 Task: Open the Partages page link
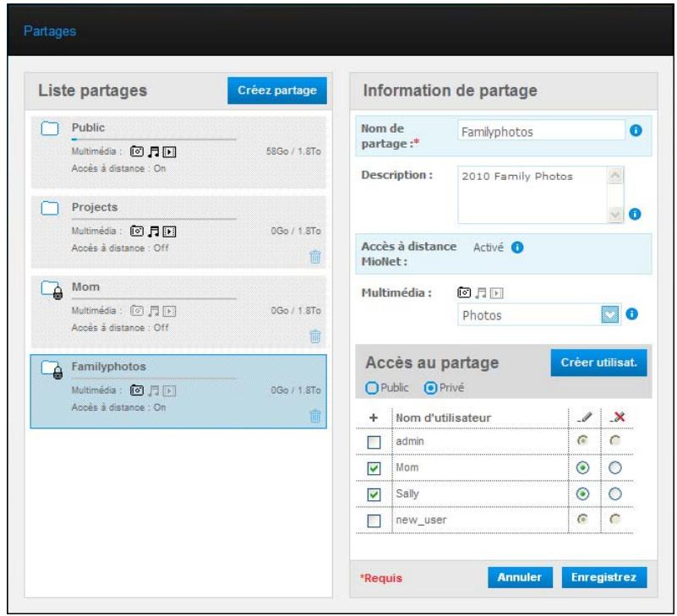(x=50, y=31)
